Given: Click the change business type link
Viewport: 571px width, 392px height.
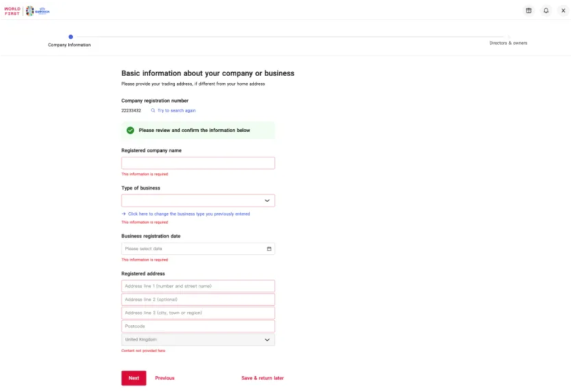Looking at the screenshot, I should (x=189, y=214).
